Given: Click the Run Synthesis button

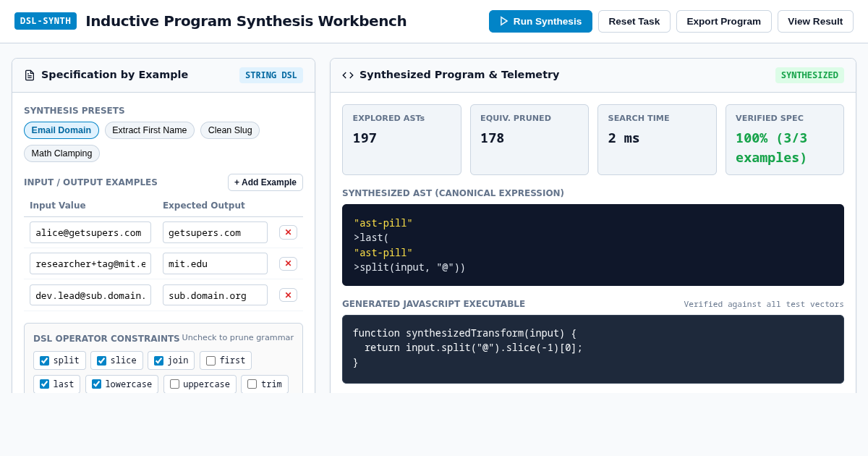Looking at the screenshot, I should click(540, 21).
